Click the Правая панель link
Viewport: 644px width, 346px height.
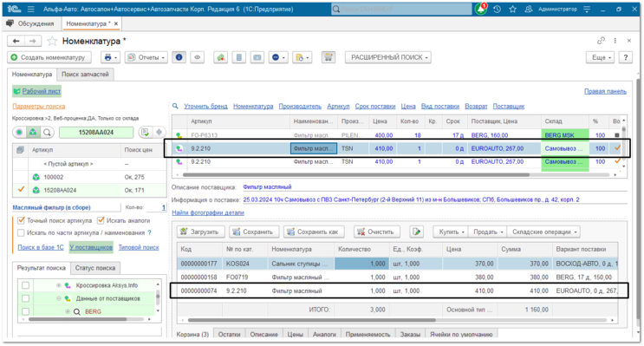click(605, 91)
